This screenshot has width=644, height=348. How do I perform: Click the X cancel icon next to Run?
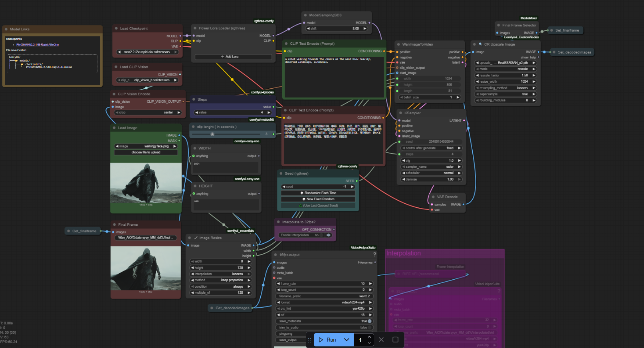coord(381,340)
